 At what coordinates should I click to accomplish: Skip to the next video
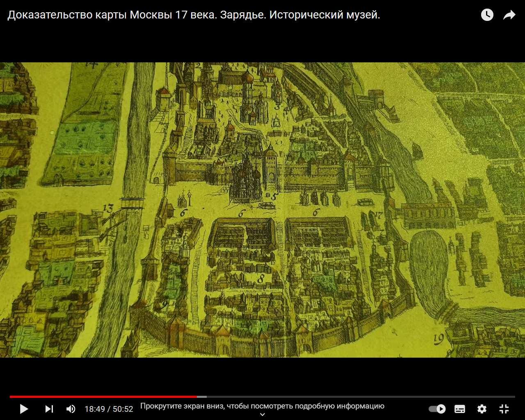pos(49,409)
